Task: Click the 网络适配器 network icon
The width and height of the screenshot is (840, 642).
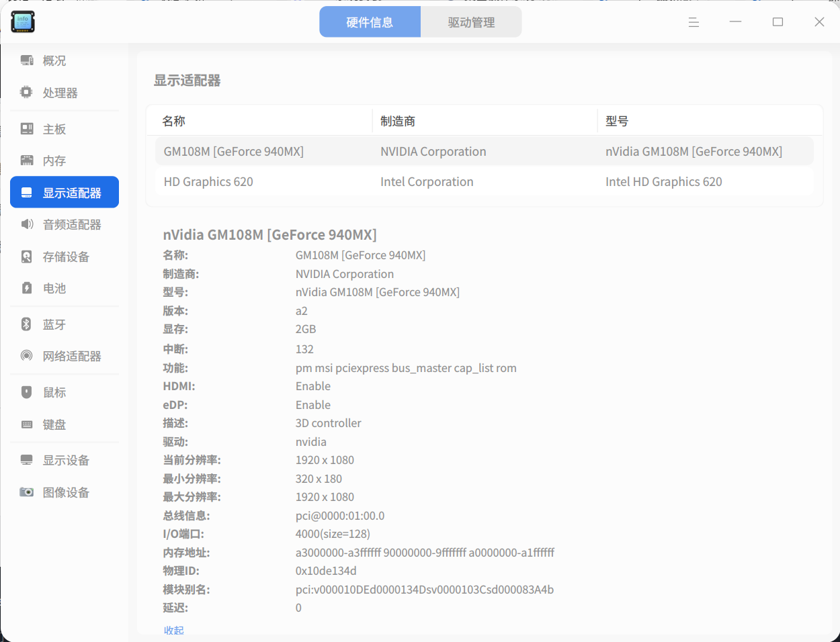Action: click(27, 356)
